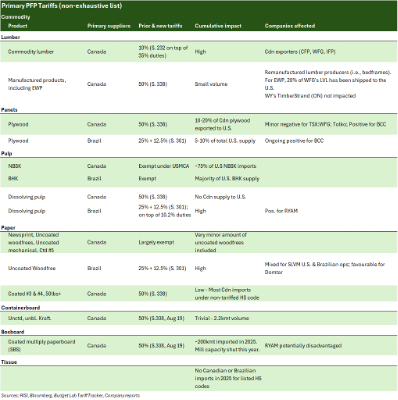The width and height of the screenshot is (398, 400).
Task: Select the 'BHK' product cell
Action: click(x=13, y=178)
